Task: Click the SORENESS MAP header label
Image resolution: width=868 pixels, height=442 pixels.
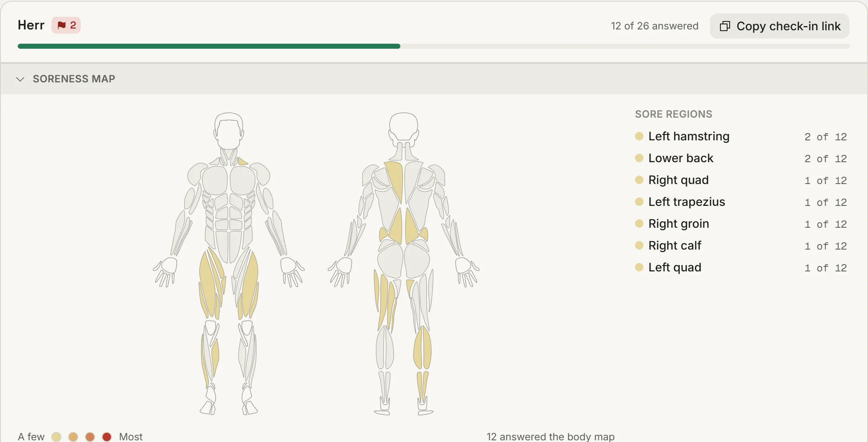Action: 74,79
